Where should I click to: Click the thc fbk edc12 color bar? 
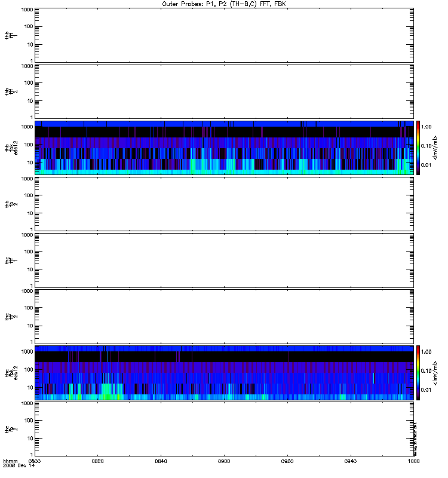coord(418,372)
